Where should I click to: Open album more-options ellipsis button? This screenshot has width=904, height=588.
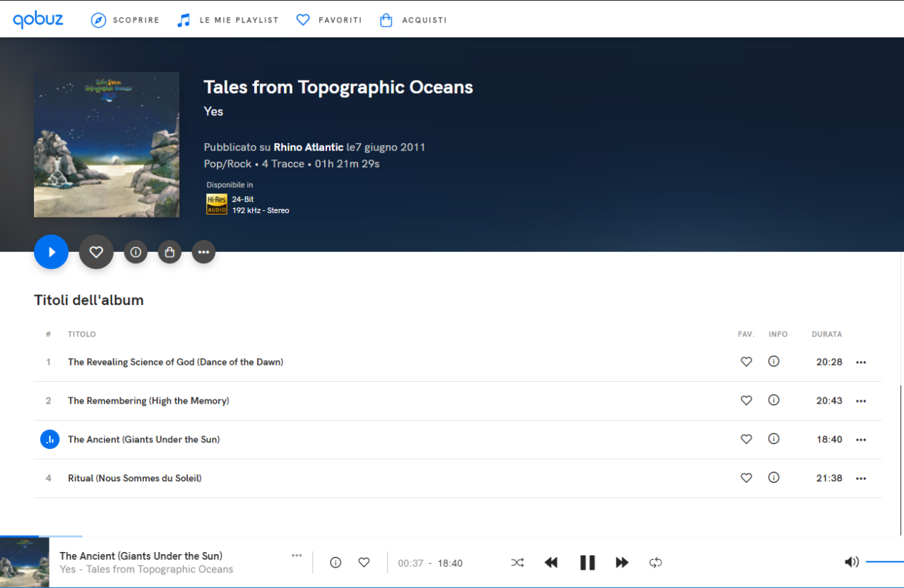pos(203,252)
